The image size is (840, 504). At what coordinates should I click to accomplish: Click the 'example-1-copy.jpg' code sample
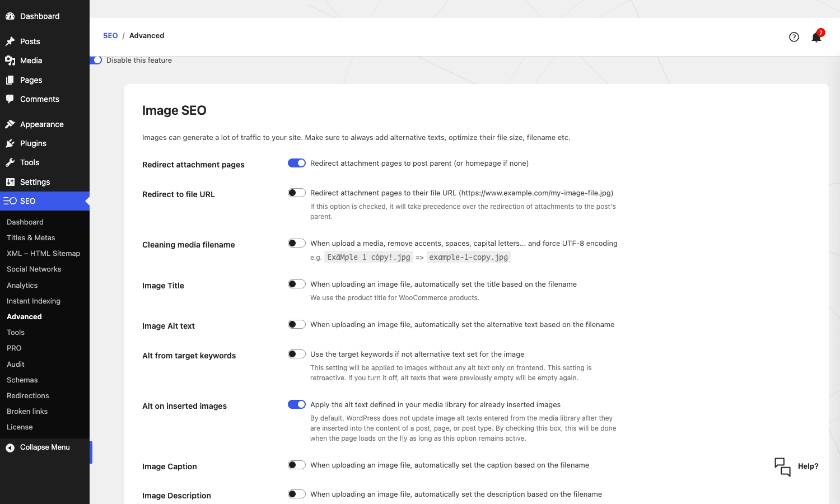pos(469,257)
